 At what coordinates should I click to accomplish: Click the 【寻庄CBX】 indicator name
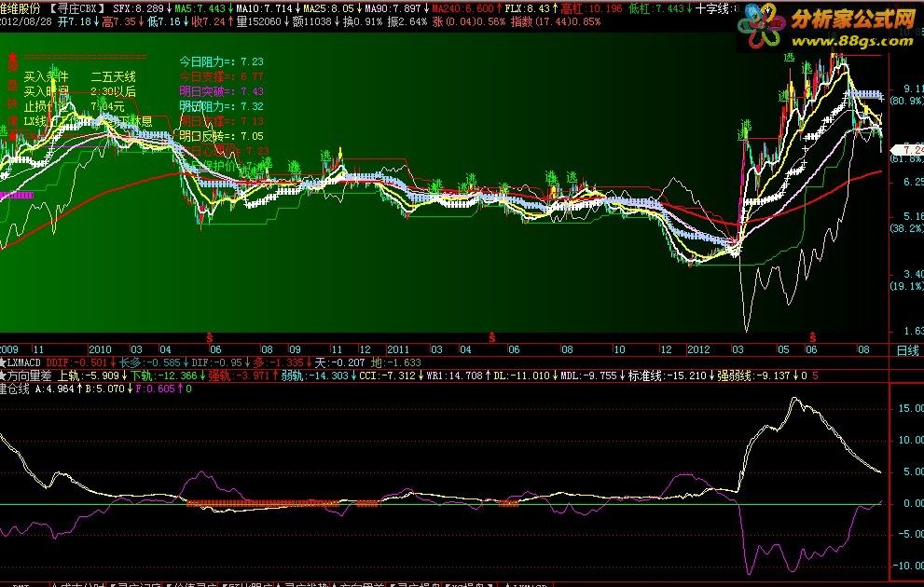(77, 8)
